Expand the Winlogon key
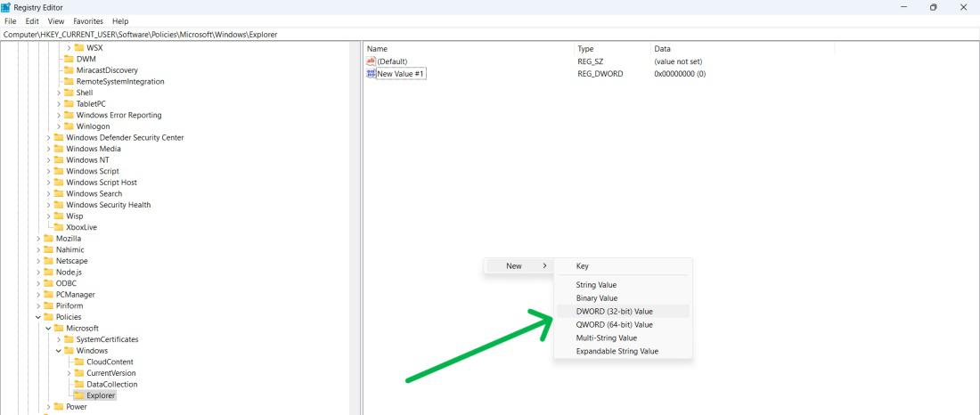Screen dimensions: 980x415 [x=59, y=126]
